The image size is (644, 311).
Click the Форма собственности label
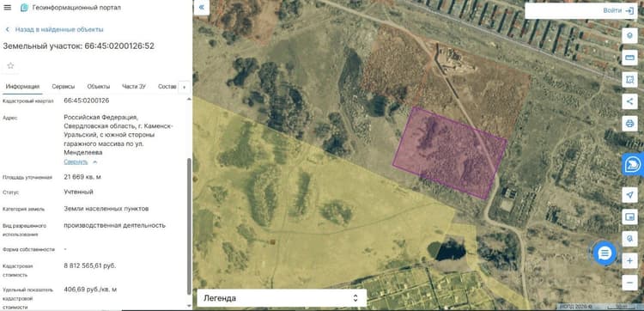[28, 249]
